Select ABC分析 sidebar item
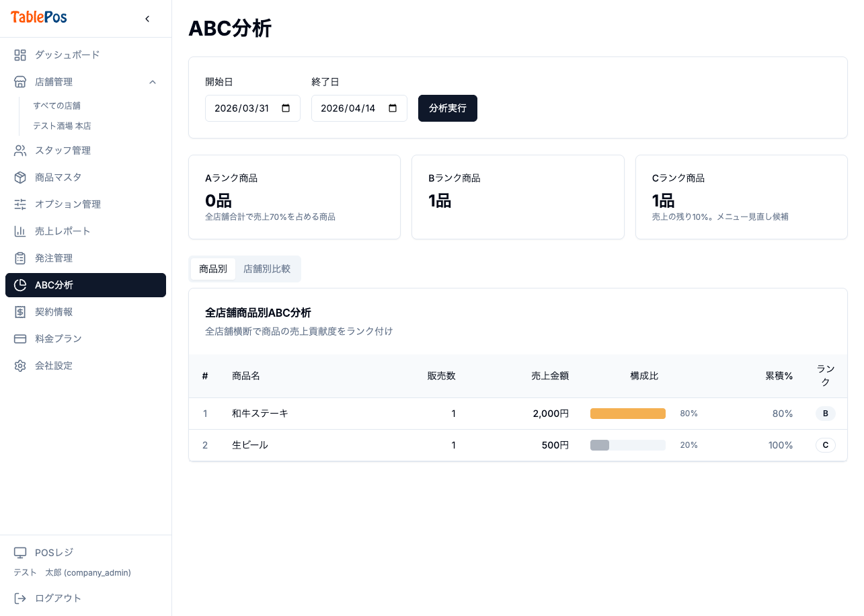The height and width of the screenshot is (616, 864). click(x=85, y=285)
